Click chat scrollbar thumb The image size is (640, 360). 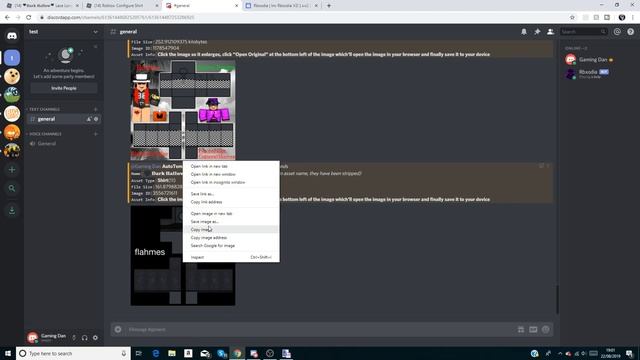point(557,299)
